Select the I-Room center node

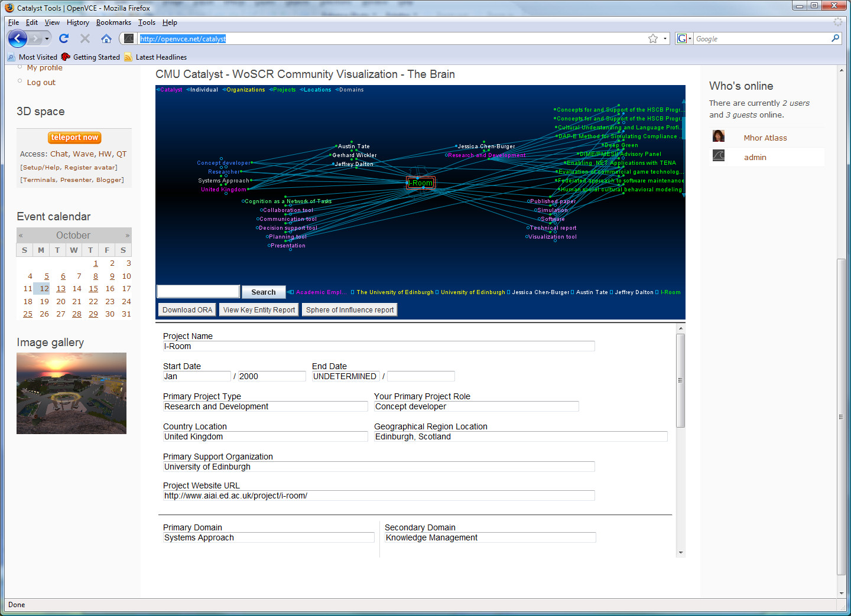pyautogui.click(x=421, y=183)
